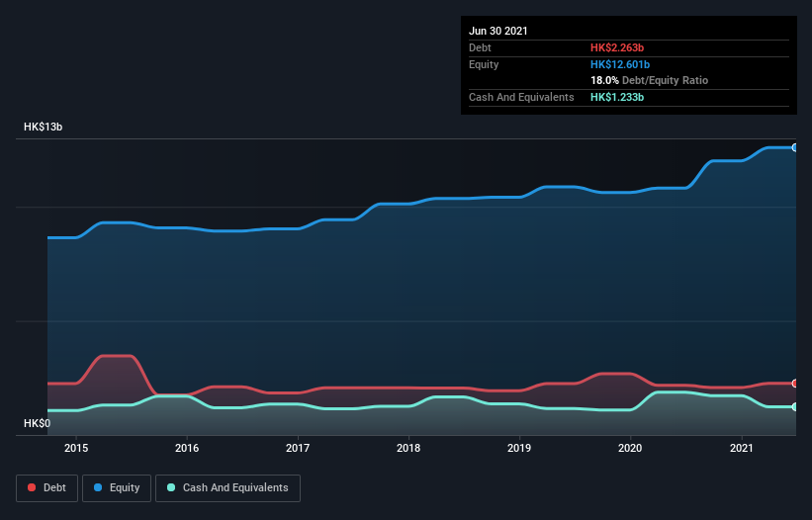Select the 2015 x-axis label
This screenshot has height=520, width=812.
tap(76, 448)
